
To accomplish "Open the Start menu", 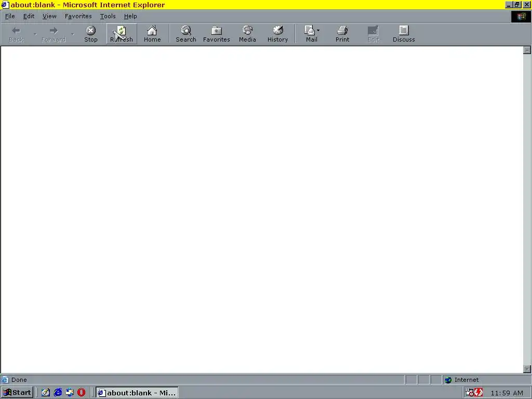I will [17, 393].
